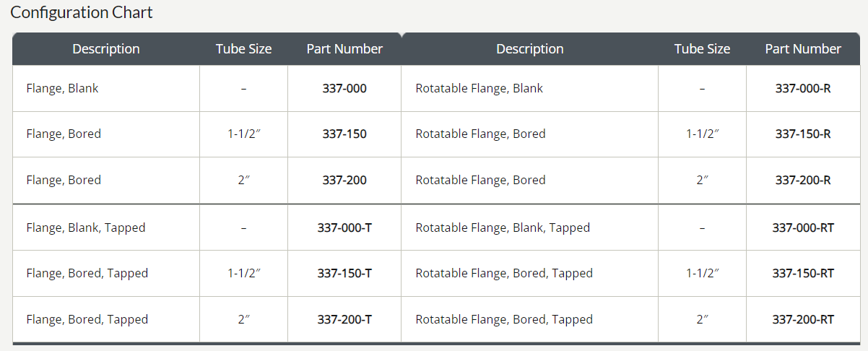Select the 'Flange, Blank, Tapped' cell
Viewport: 868px width, 351px height.
click(x=86, y=227)
